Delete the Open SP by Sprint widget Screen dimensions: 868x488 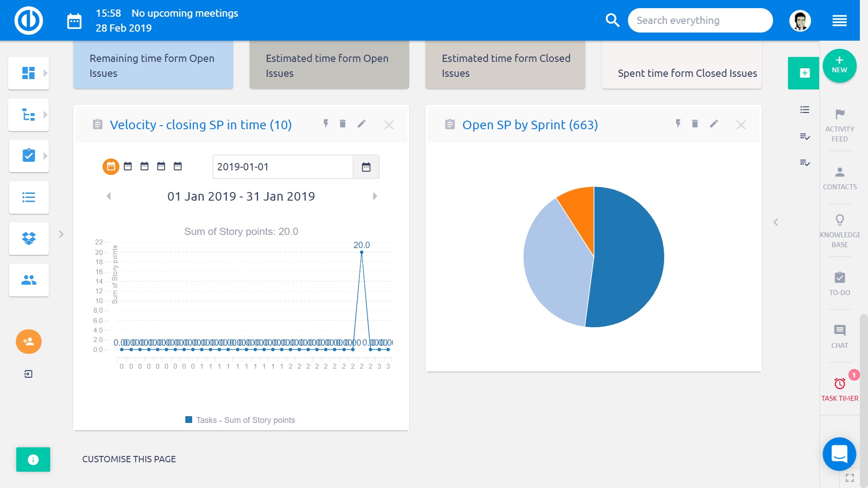[695, 124]
